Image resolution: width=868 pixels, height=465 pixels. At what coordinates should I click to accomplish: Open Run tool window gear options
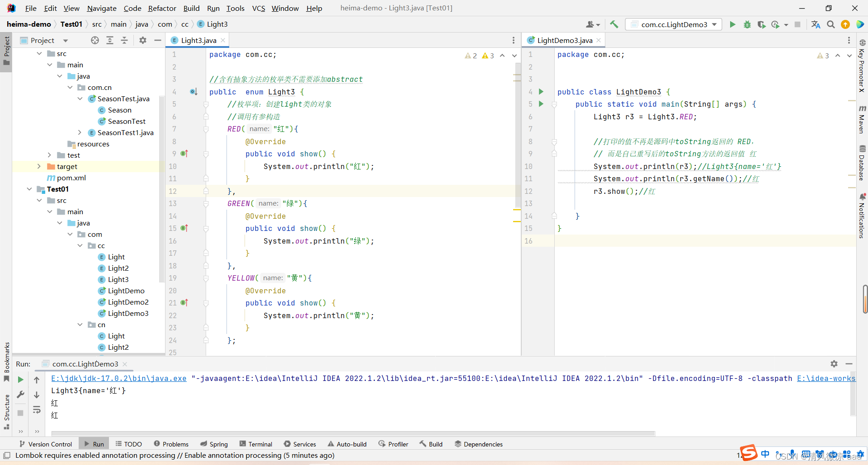[834, 364]
